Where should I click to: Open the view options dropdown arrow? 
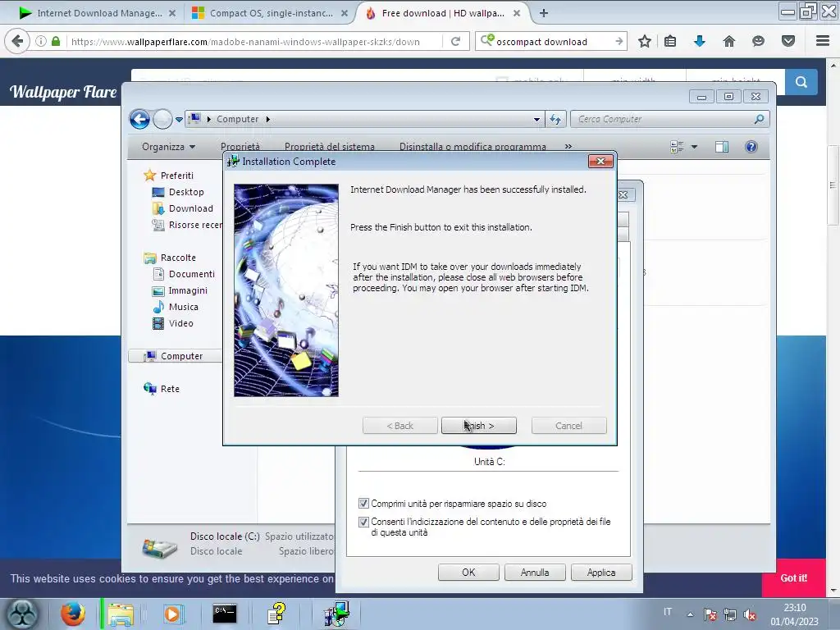pyautogui.click(x=694, y=147)
